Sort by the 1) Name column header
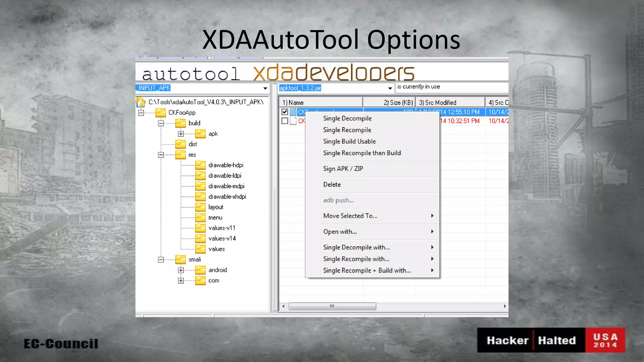 coord(321,102)
